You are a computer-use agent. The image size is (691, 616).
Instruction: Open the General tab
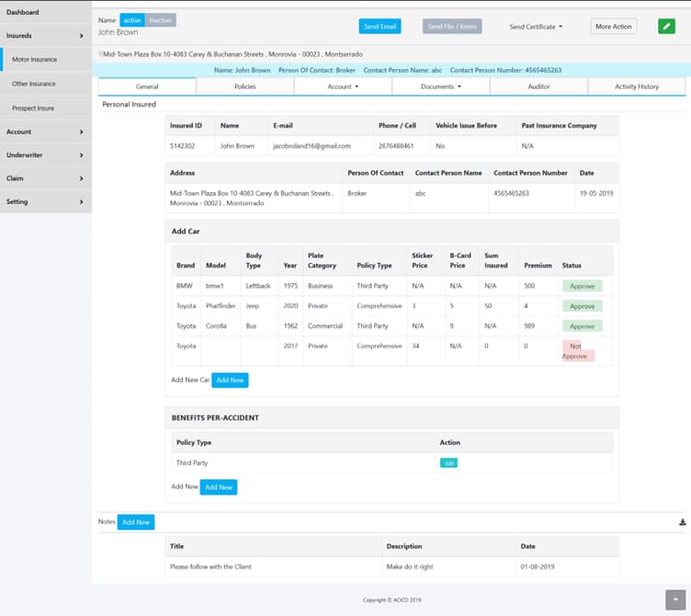tap(147, 86)
